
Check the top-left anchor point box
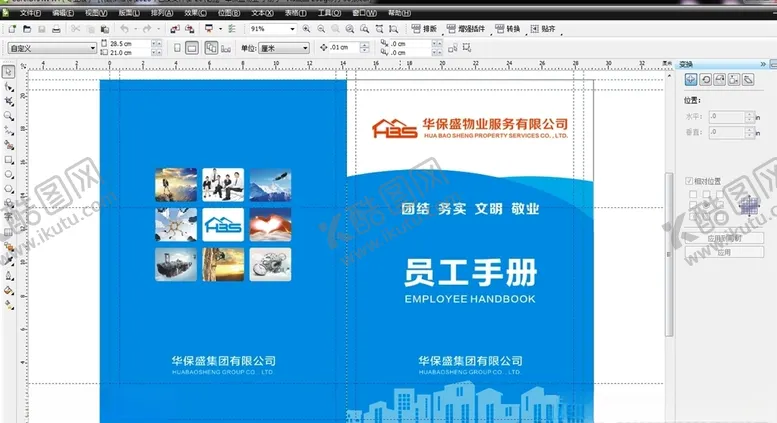pos(693,194)
